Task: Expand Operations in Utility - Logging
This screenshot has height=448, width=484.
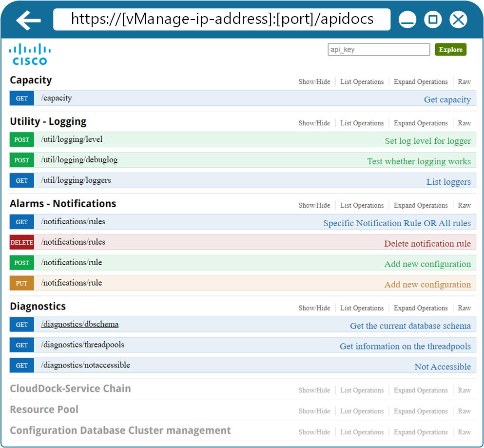Action: (420, 123)
